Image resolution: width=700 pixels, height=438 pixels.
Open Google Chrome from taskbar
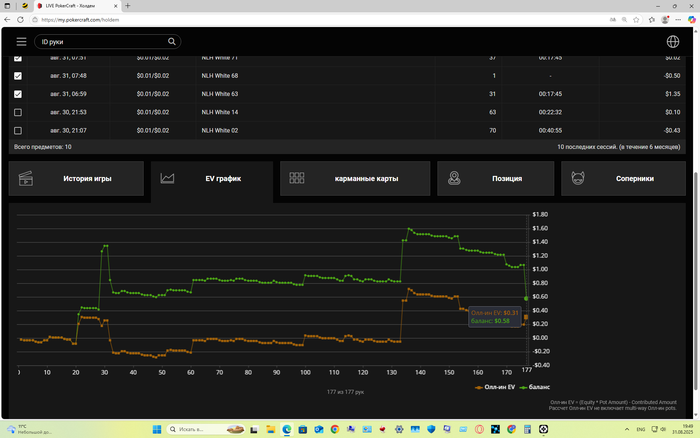point(335,430)
